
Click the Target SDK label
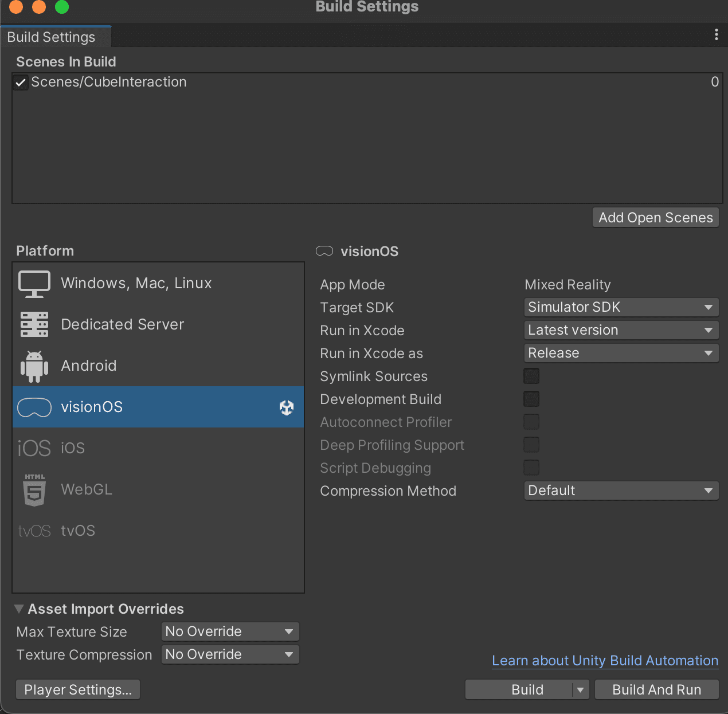357,308
